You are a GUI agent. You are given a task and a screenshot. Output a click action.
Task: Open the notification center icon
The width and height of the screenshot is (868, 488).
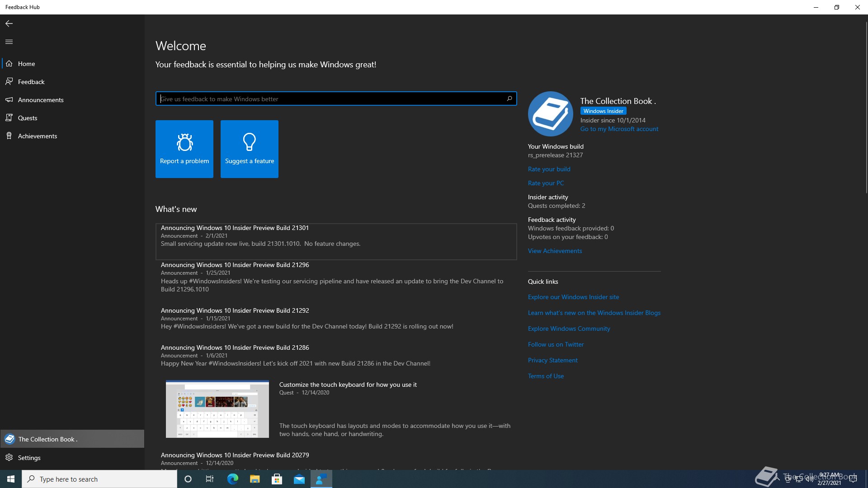tap(853, 479)
